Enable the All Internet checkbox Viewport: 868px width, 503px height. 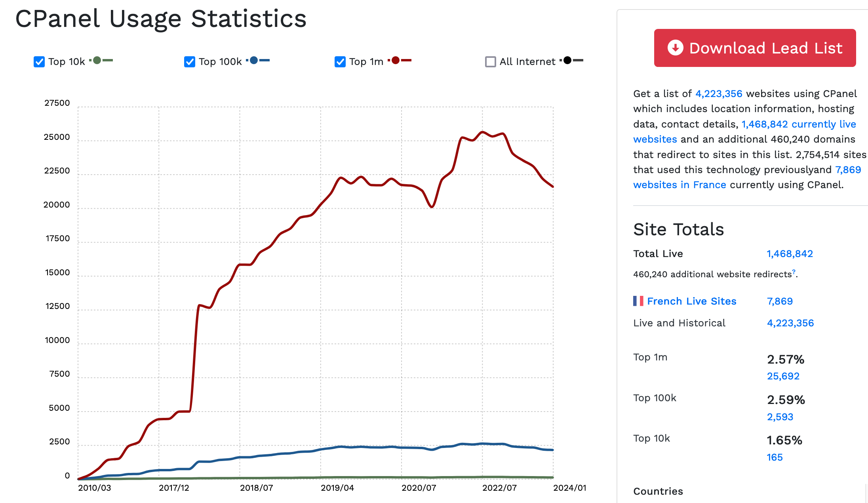click(490, 61)
